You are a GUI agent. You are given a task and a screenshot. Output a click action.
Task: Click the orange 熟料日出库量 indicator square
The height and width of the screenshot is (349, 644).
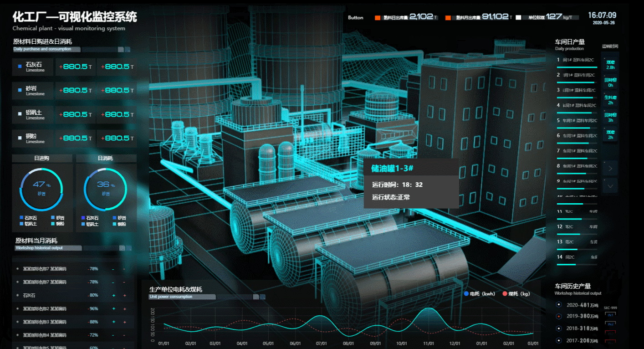[x=377, y=18]
